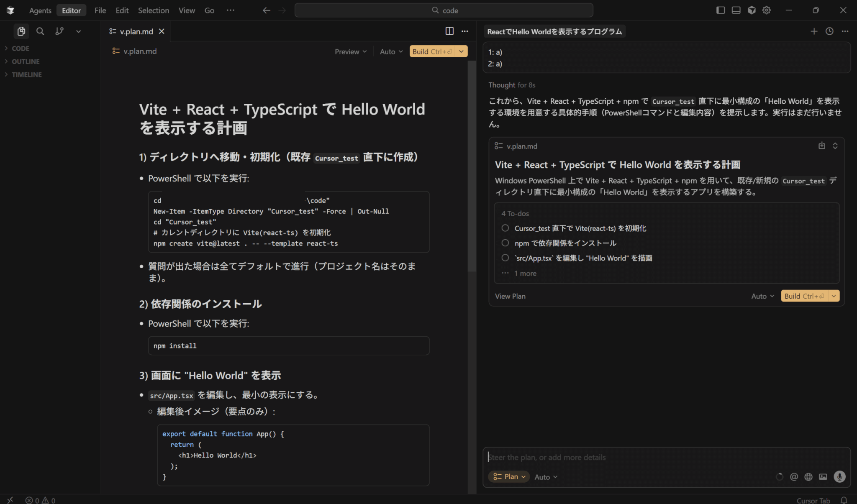Click the Search magnifier icon in sidebar
Screen dimensions: 857x504
click(x=40, y=31)
